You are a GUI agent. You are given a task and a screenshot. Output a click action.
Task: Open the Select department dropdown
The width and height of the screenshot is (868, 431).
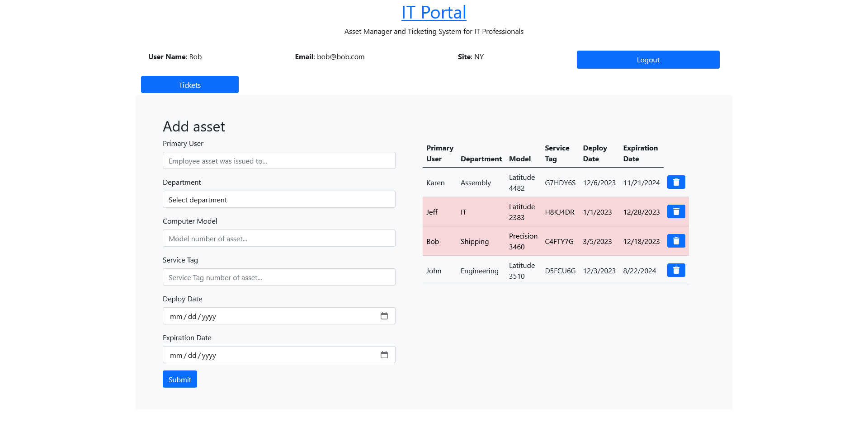click(278, 199)
